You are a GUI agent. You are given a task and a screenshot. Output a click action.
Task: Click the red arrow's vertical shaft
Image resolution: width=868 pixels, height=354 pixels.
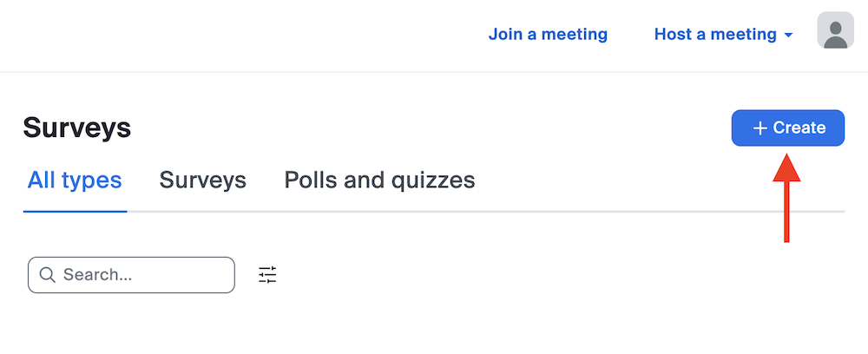pos(786,213)
